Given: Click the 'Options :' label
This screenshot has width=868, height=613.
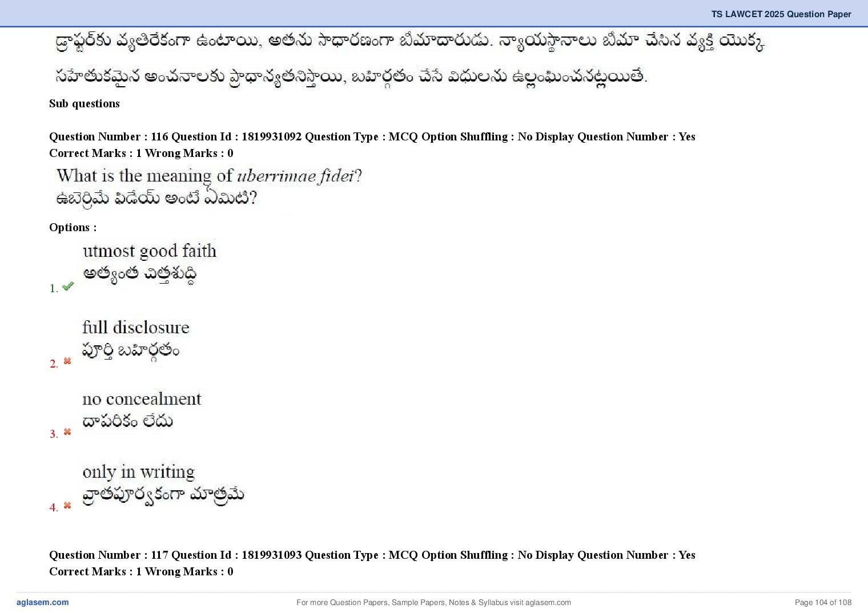Looking at the screenshot, I should (73, 227).
